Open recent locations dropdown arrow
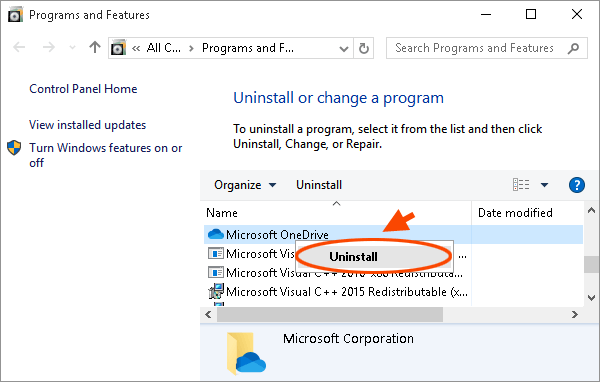Viewport: 600px width, 382px height. pyautogui.click(x=72, y=48)
